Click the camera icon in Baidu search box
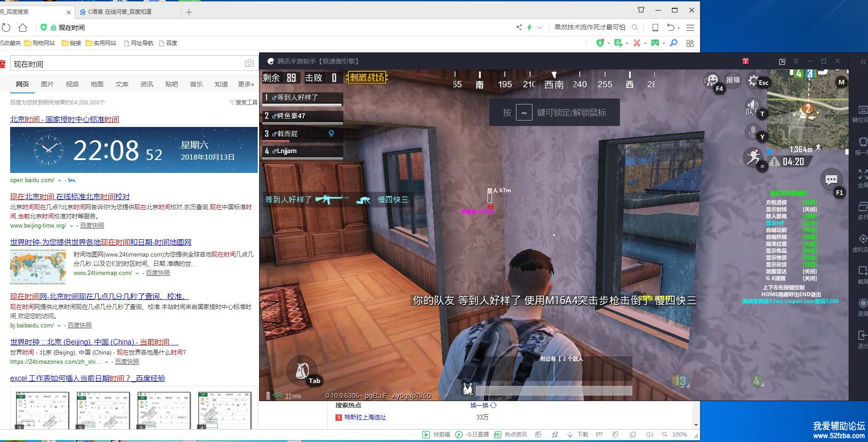 coord(249,63)
